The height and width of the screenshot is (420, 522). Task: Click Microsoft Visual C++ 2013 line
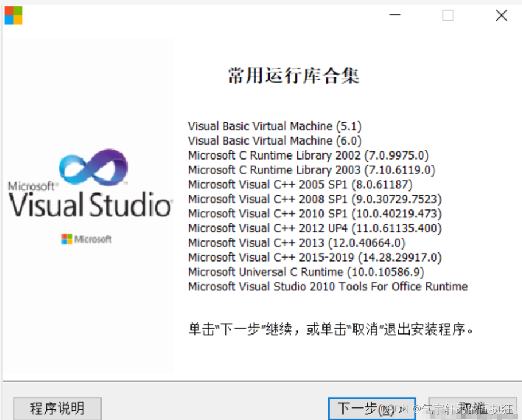coord(297,243)
